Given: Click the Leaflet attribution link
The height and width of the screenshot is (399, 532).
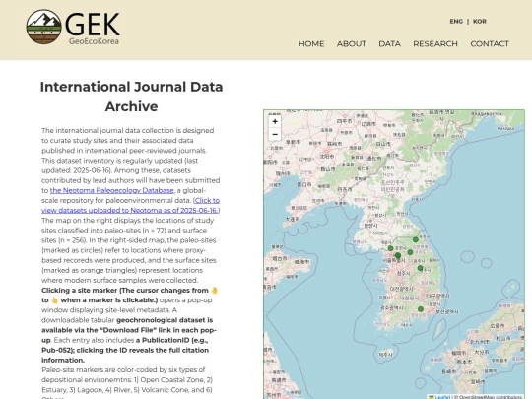Looking at the screenshot, I should pos(442,397).
